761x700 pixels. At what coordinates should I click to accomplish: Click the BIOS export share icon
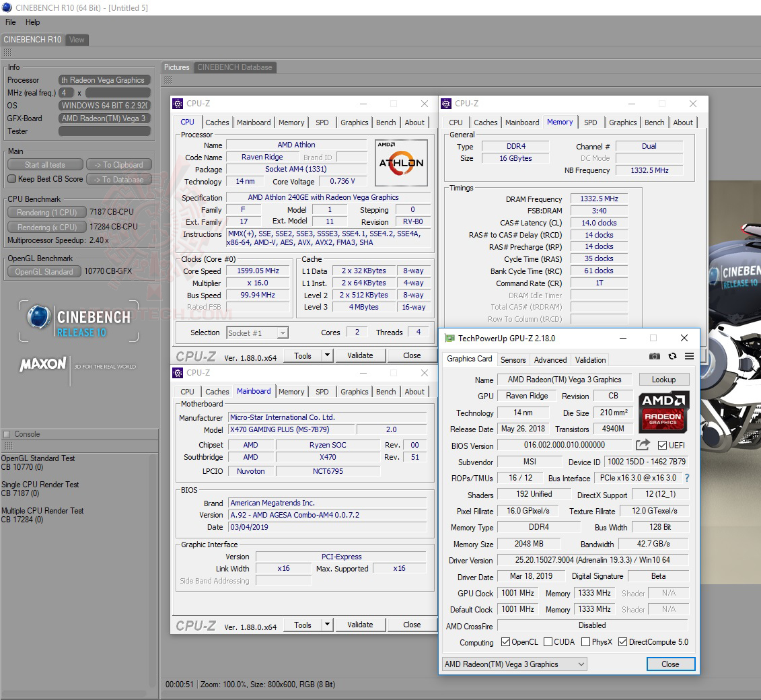click(643, 445)
